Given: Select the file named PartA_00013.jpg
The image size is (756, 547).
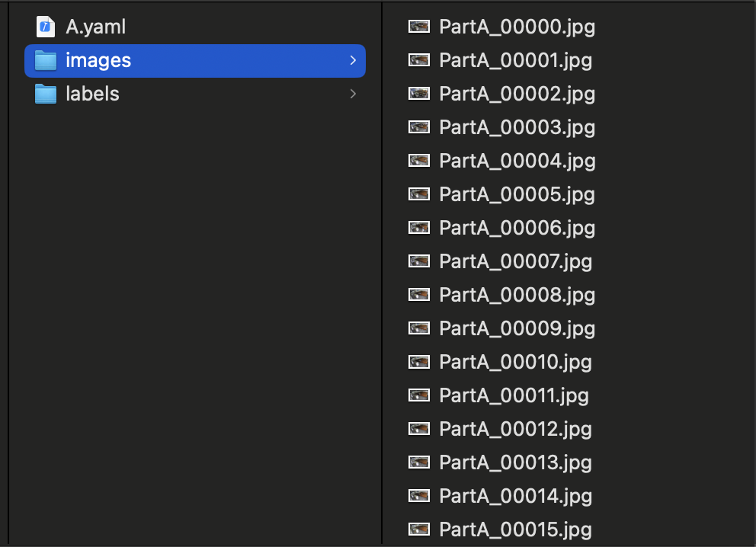Looking at the screenshot, I should 515,462.
